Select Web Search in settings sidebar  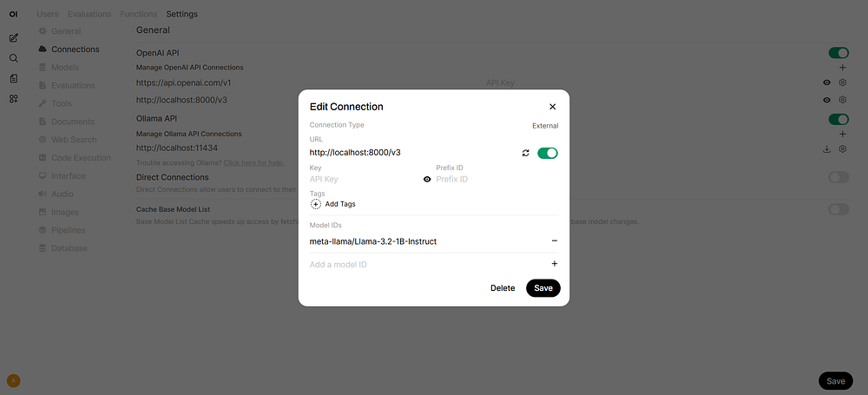pyautogui.click(x=68, y=140)
